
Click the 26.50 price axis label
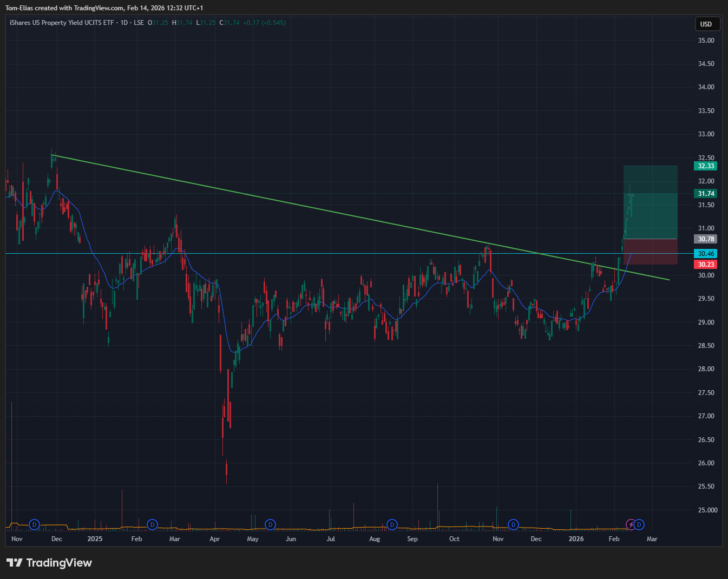(x=706, y=439)
